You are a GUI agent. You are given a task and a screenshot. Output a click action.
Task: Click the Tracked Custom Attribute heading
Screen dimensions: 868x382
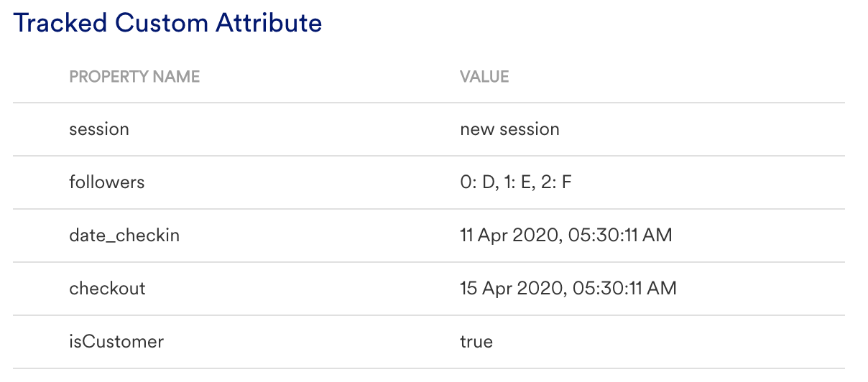(167, 23)
